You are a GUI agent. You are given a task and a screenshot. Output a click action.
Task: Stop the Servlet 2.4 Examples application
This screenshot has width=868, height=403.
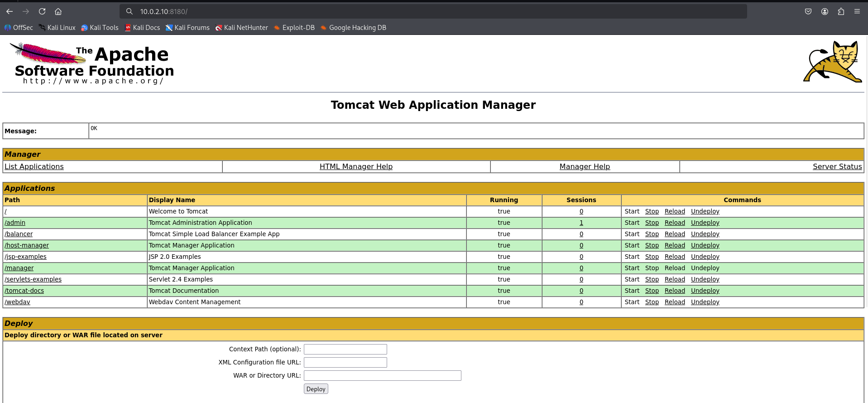652,279
